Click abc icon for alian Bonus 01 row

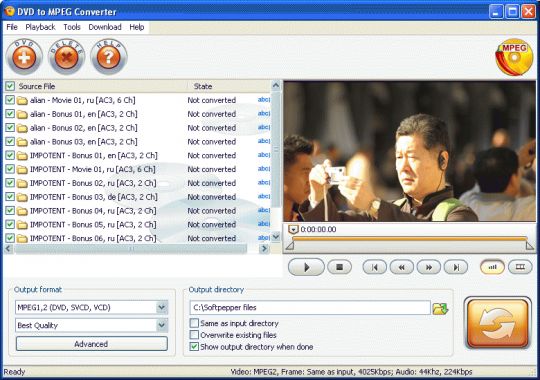tap(264, 114)
